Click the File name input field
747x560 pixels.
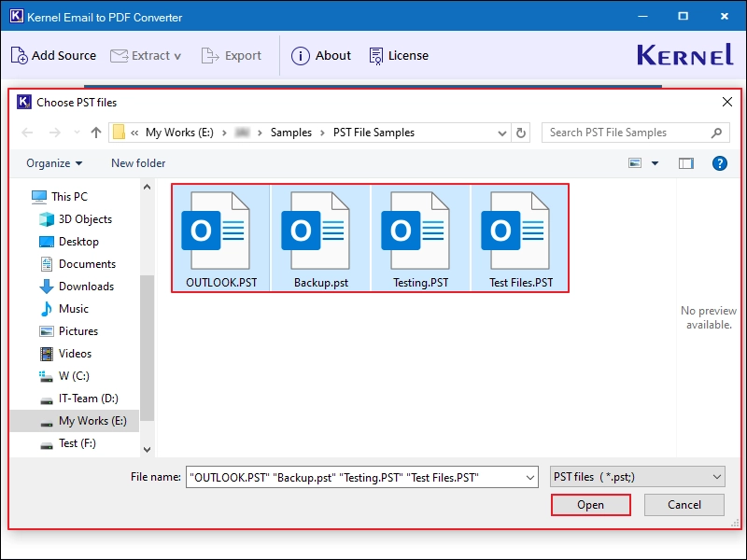(355, 477)
